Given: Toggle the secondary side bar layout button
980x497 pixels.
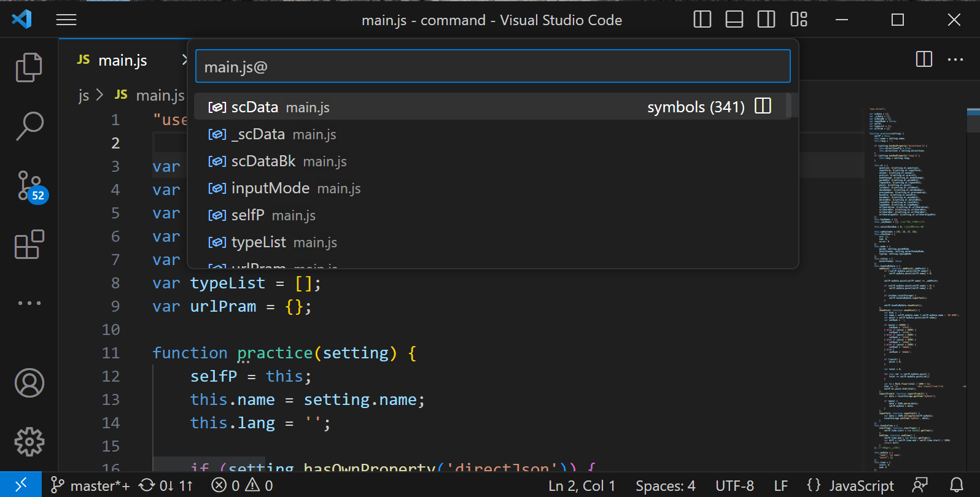Looking at the screenshot, I should pos(766,20).
